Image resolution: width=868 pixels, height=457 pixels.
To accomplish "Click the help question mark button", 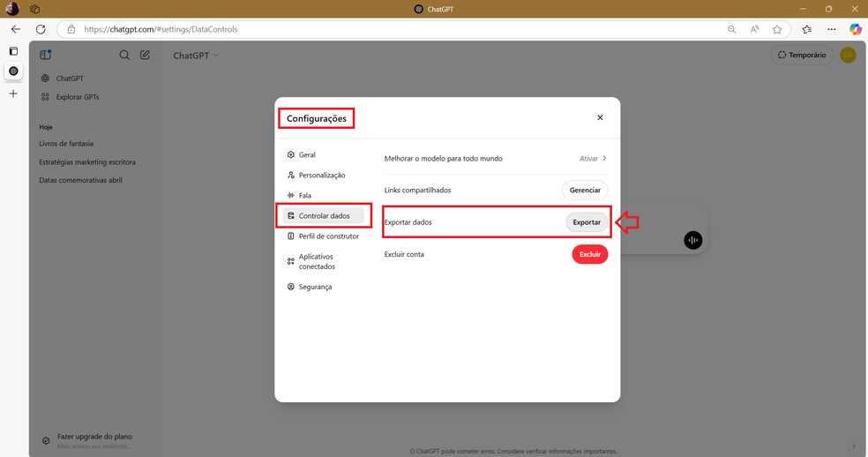I will (x=854, y=446).
